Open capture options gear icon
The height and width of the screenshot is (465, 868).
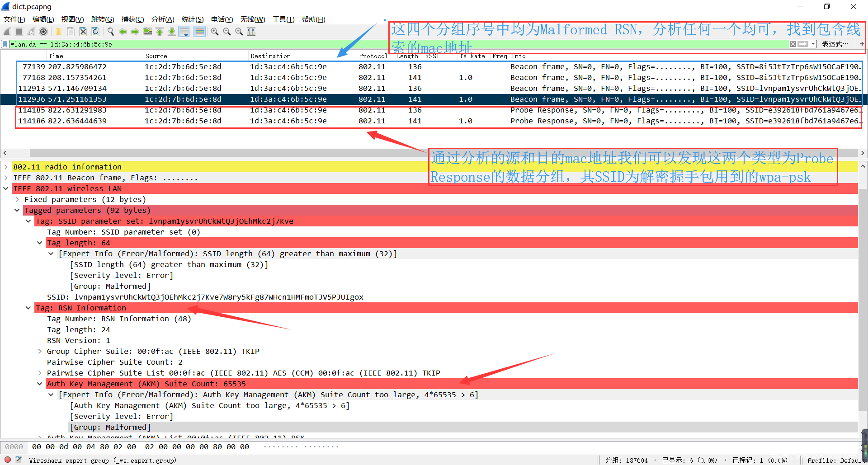tap(43, 32)
